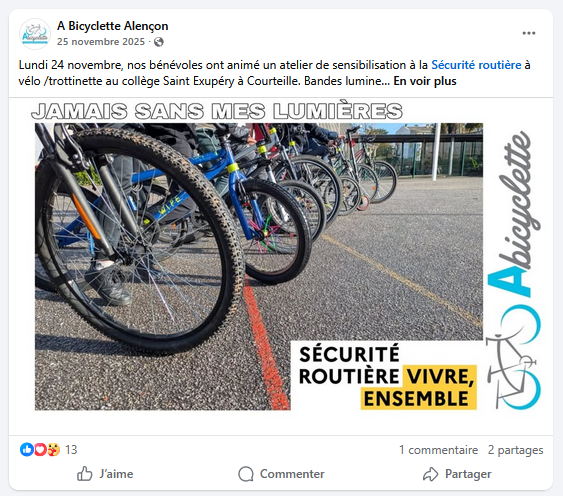The width and height of the screenshot is (563, 496).
Task: Click the care emoji reaction icon
Action: (53, 449)
